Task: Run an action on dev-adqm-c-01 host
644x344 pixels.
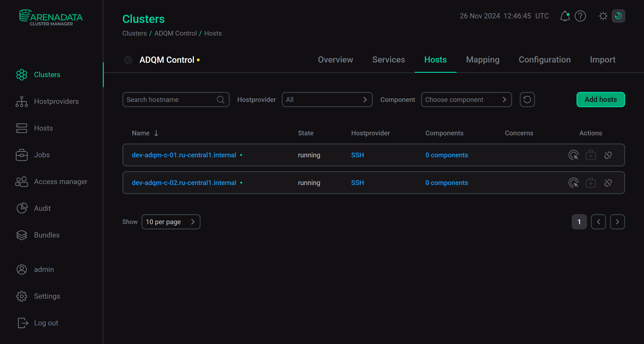Action: 573,155
